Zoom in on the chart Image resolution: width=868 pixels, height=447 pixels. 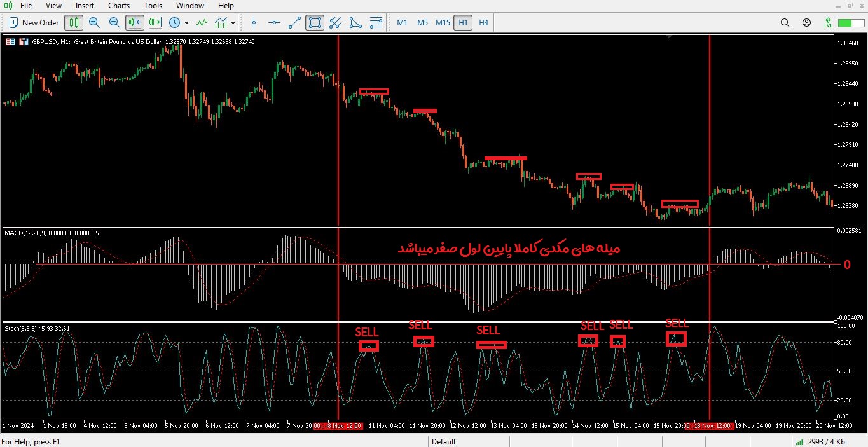[x=94, y=23]
